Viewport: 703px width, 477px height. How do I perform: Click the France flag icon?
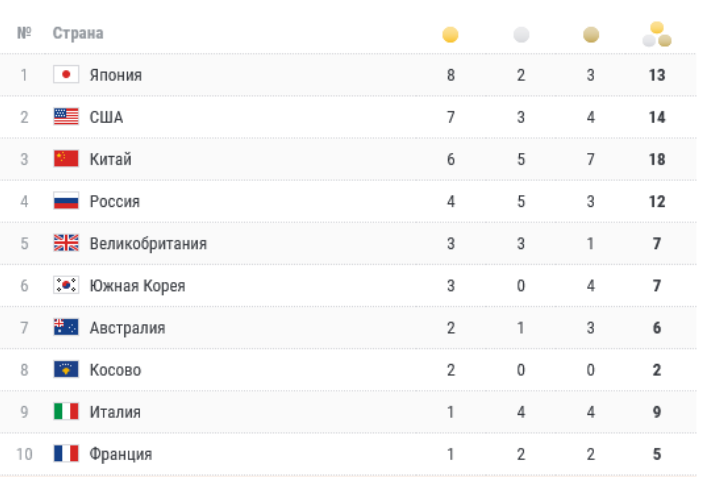tap(66, 454)
